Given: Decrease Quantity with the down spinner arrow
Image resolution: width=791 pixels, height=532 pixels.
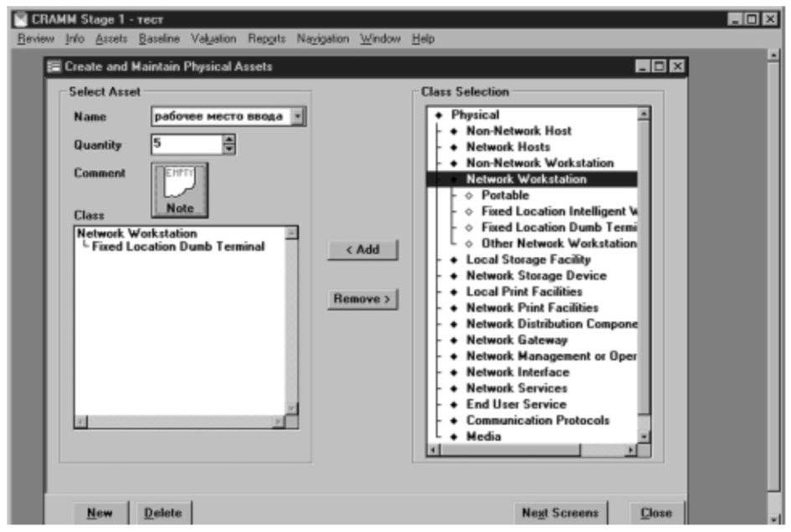Looking at the screenshot, I should pos(229,149).
